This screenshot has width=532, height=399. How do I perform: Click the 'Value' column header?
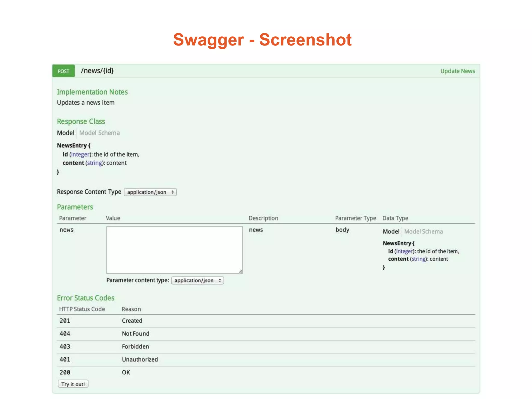113,218
